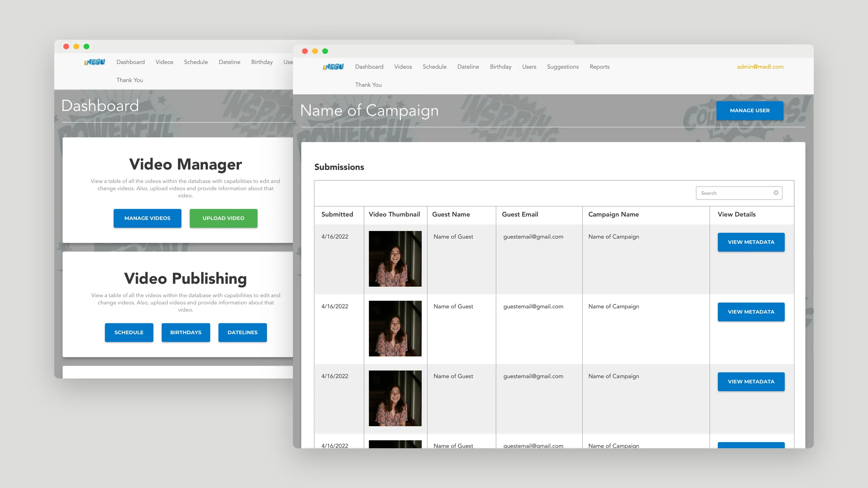Click VIEW METADATA in the second submission row
Screen dimensions: 868x488
click(751, 312)
